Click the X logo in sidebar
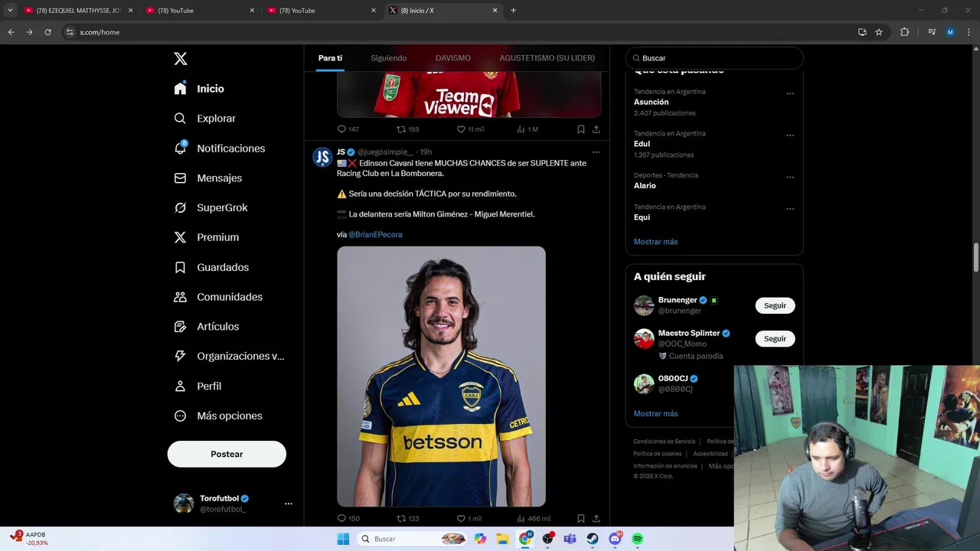 click(181, 59)
